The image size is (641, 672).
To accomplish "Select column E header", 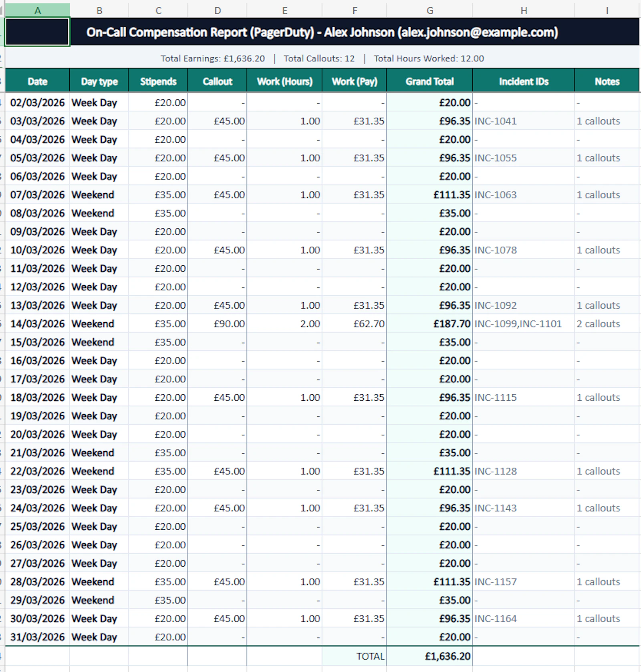I will click(284, 10).
